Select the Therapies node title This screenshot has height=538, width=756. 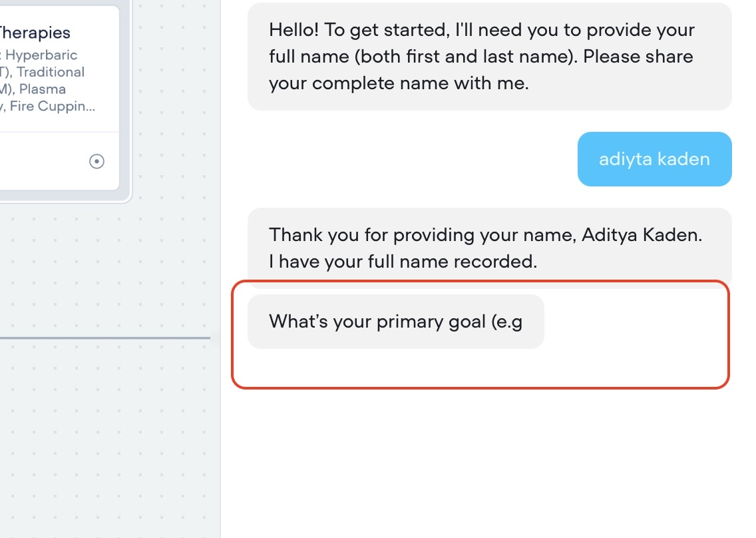[x=35, y=33]
